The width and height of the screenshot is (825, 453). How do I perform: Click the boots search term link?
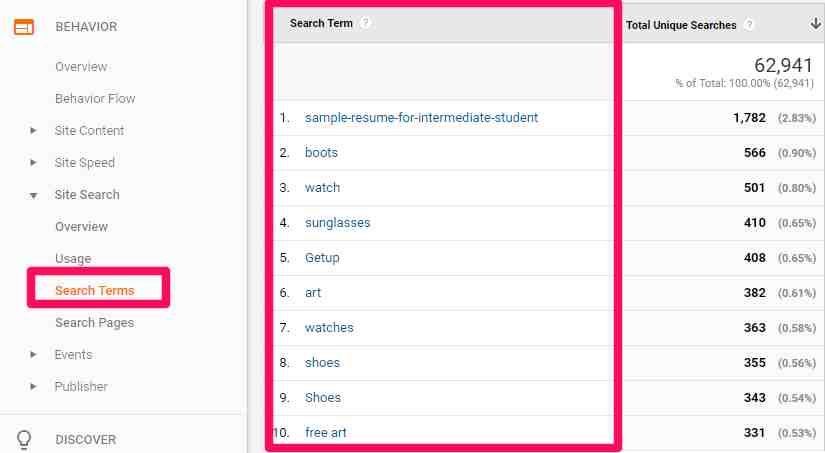[321, 153]
